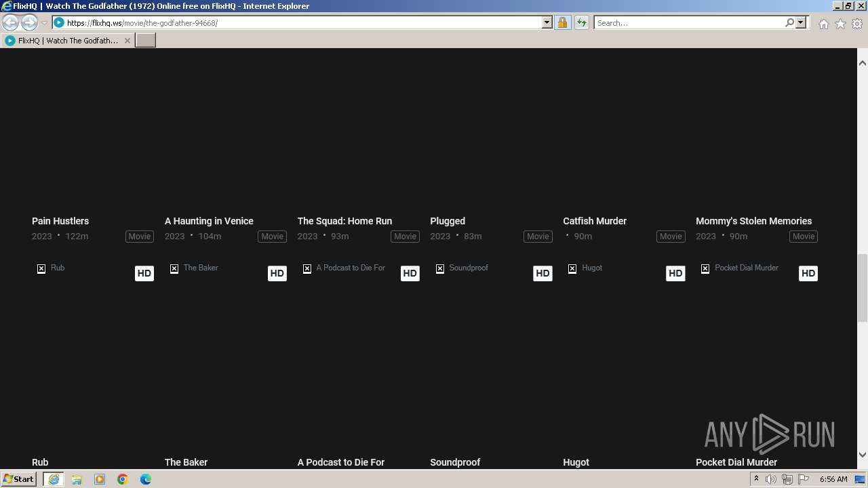Close the FlixHQ browser tab

click(127, 41)
